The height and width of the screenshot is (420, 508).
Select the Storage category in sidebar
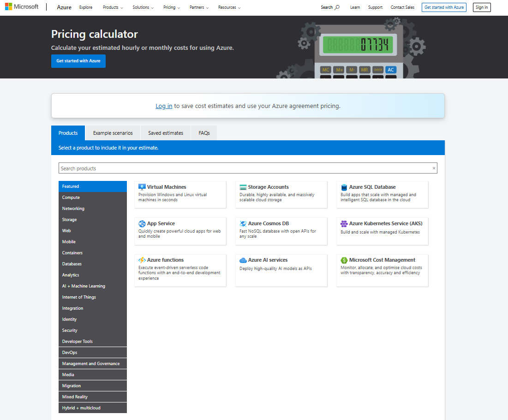[93, 219]
